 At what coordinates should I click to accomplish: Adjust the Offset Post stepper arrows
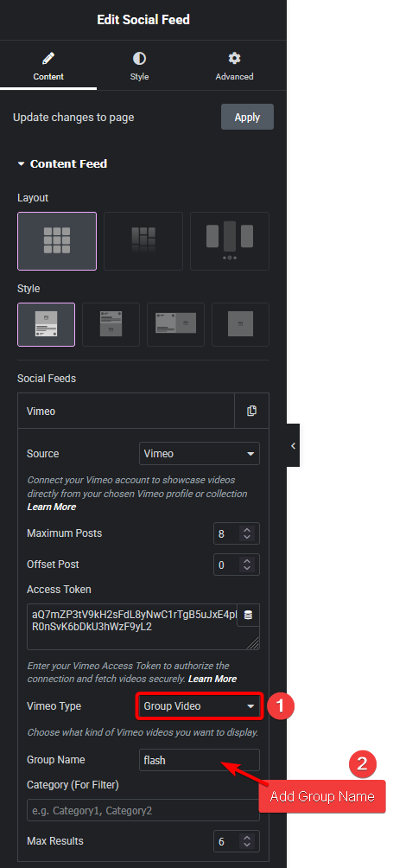tap(247, 565)
